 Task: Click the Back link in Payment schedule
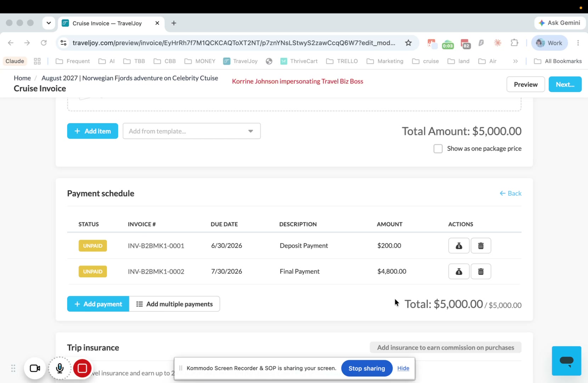click(510, 193)
